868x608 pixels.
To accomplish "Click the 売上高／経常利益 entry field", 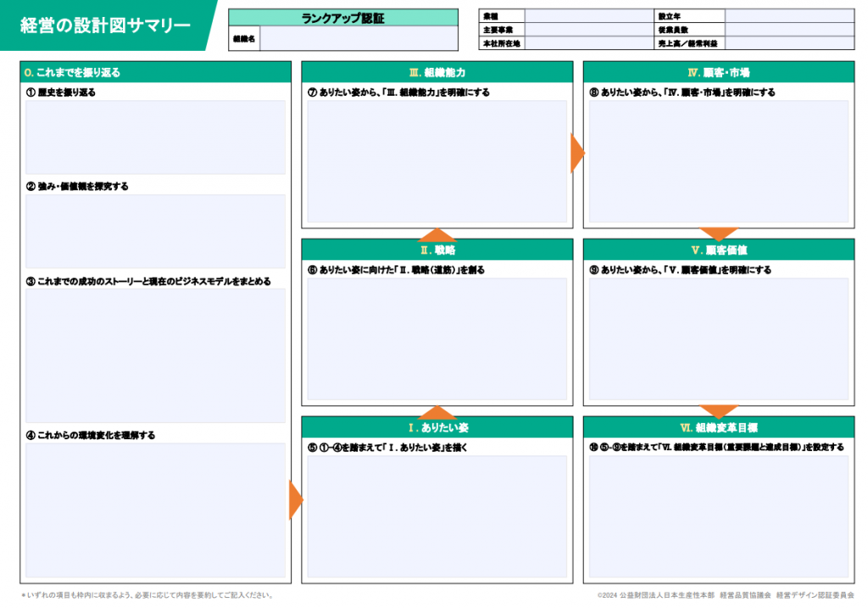I will (788, 43).
